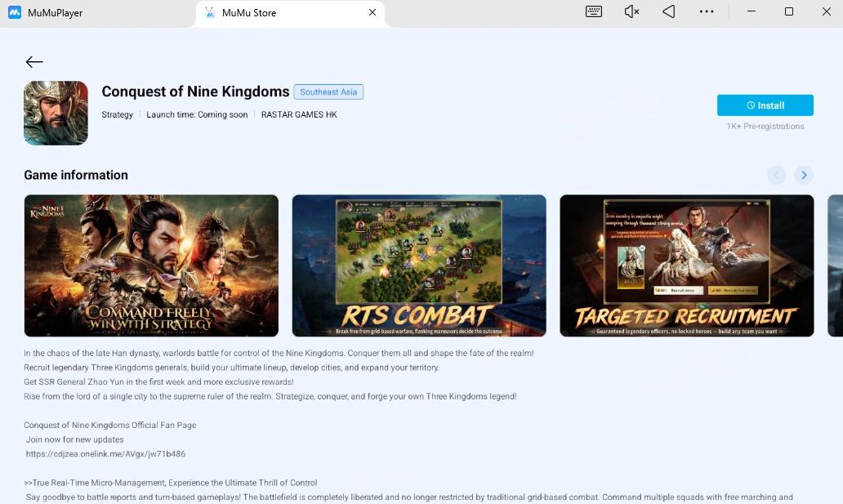This screenshot has width=843, height=504.
Task: Click the RASTAR GAMES HK developer name
Action: [299, 114]
